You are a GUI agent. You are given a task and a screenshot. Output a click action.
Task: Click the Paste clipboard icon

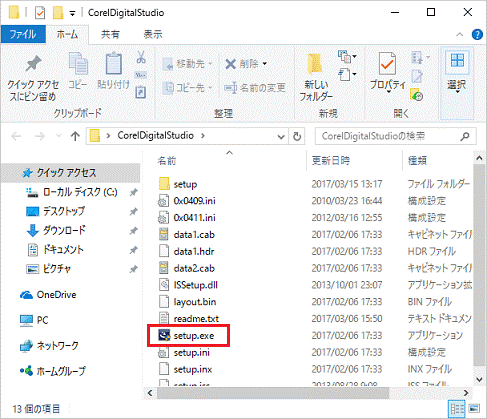113,63
